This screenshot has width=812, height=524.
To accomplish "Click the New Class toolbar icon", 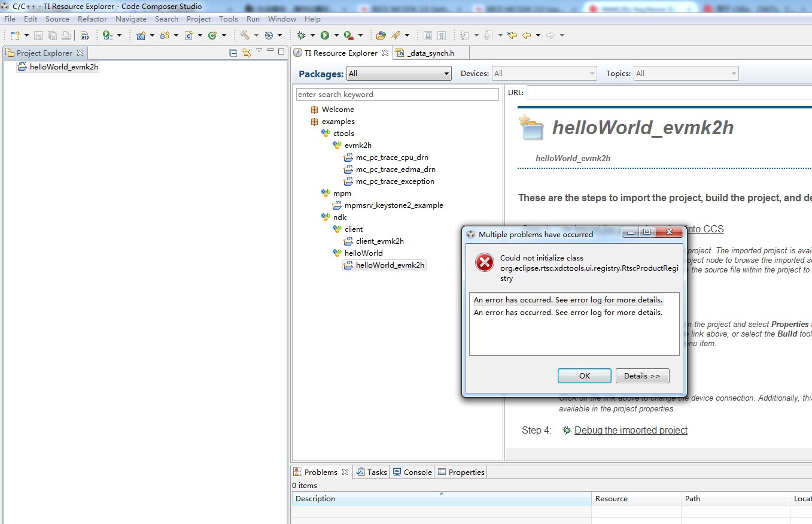I will coord(212,35).
